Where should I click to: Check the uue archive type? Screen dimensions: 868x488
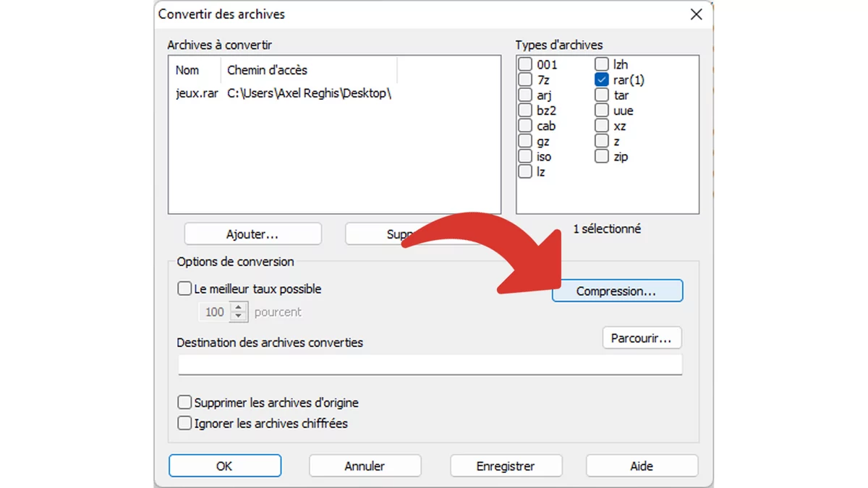602,111
